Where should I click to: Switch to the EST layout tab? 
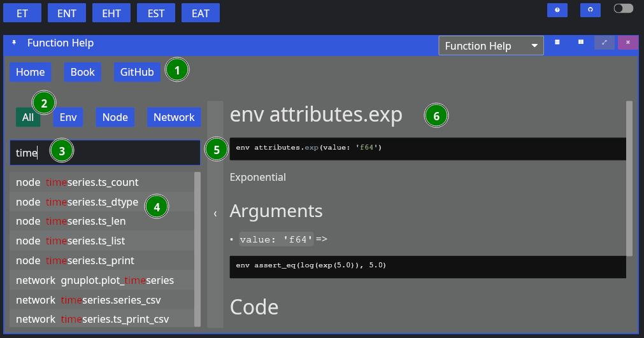pos(156,13)
